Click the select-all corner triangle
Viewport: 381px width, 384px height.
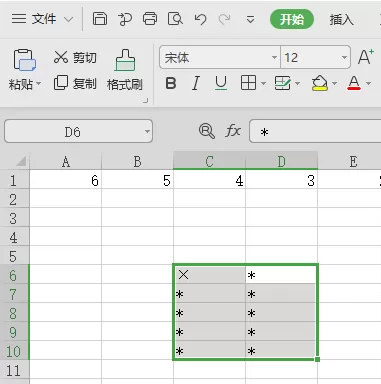[21, 162]
